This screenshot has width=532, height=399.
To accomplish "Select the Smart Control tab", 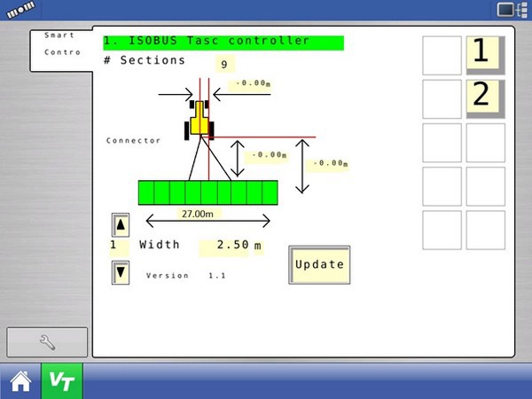I will pyautogui.click(x=60, y=44).
